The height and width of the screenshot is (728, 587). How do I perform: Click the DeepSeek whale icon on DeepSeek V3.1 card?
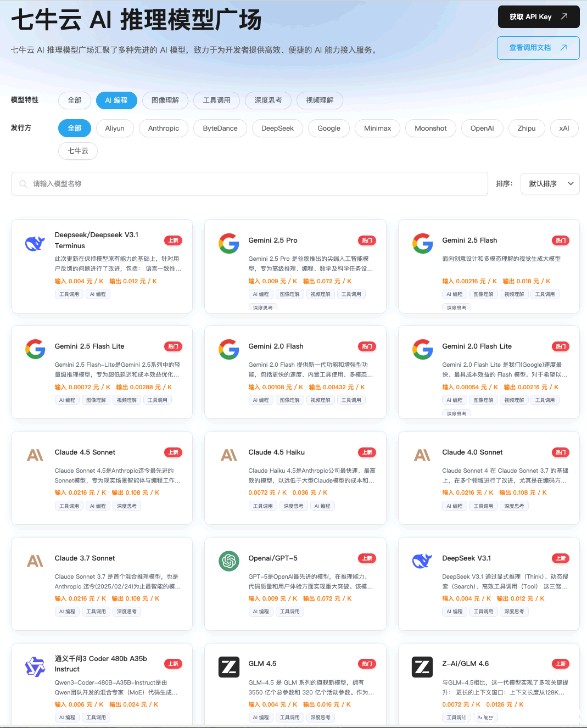(422, 561)
